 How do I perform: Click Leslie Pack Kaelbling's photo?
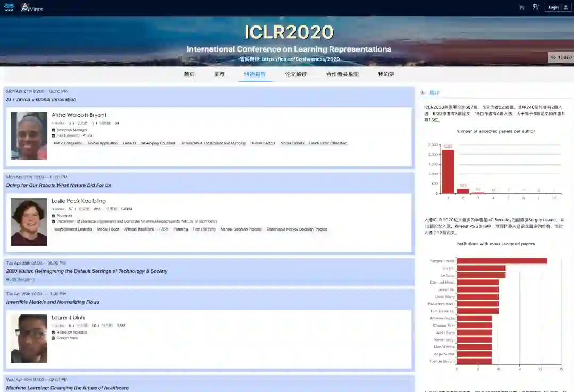pyautogui.click(x=29, y=222)
